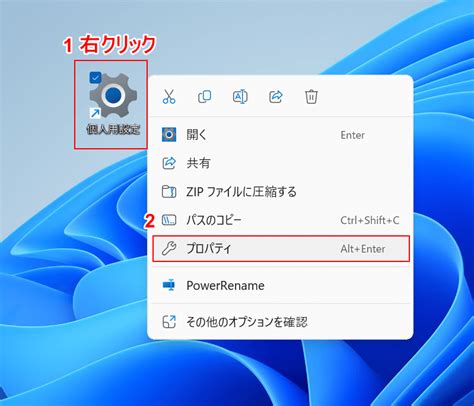Select the 開く menu entry

tap(281, 135)
